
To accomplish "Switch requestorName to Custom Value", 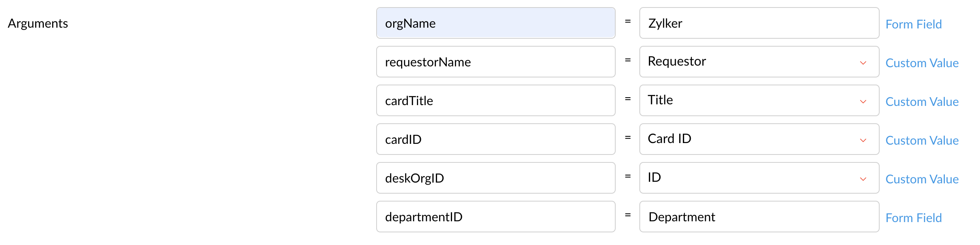I will (x=922, y=63).
